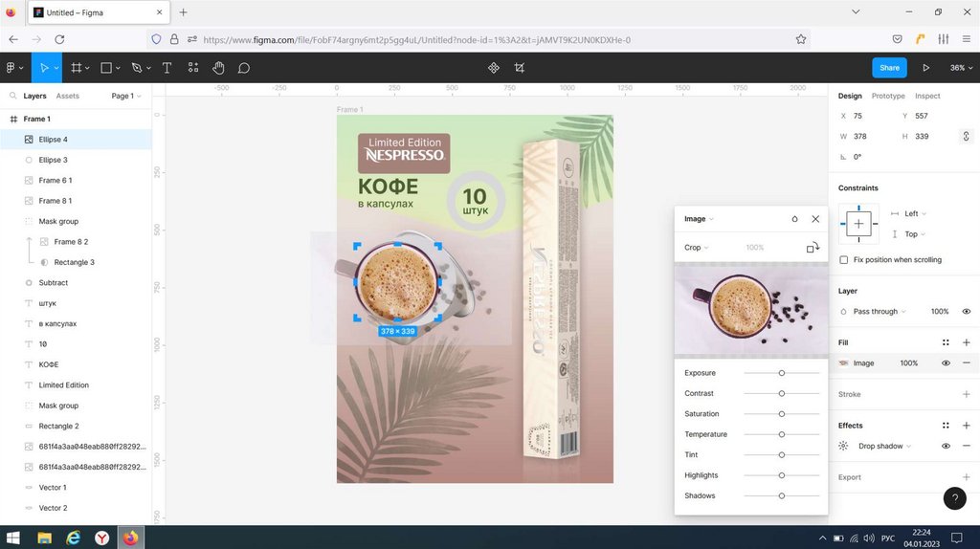Open Drop shadow effect type dropdown
This screenshot has height=549, width=980.
[x=885, y=446]
